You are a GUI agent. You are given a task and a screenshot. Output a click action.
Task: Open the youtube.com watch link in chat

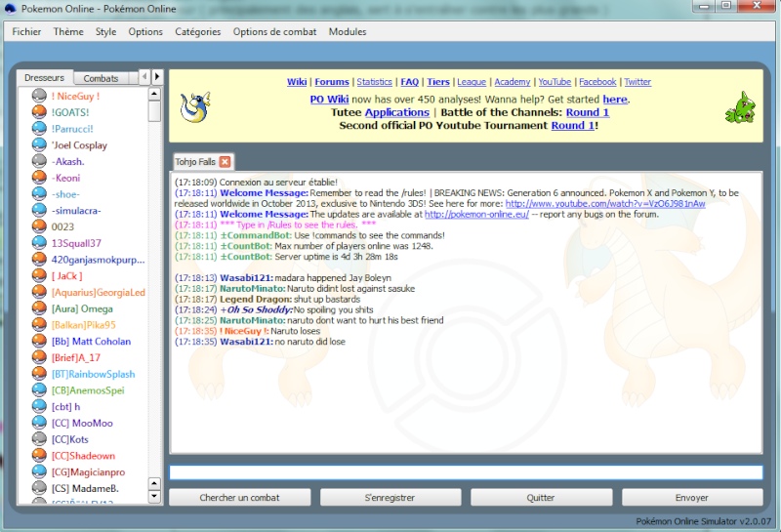pyautogui.click(x=605, y=203)
